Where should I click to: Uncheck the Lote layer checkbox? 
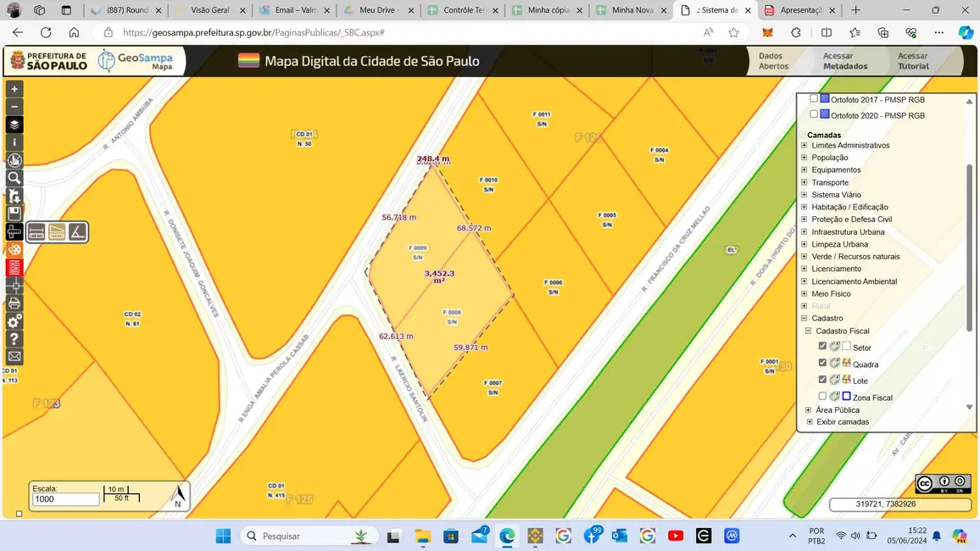pos(822,380)
